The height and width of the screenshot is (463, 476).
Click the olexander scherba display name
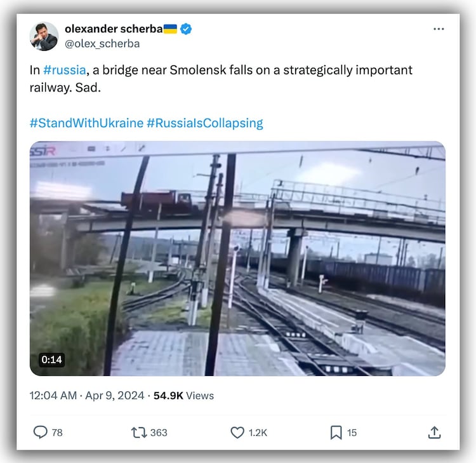coord(114,29)
